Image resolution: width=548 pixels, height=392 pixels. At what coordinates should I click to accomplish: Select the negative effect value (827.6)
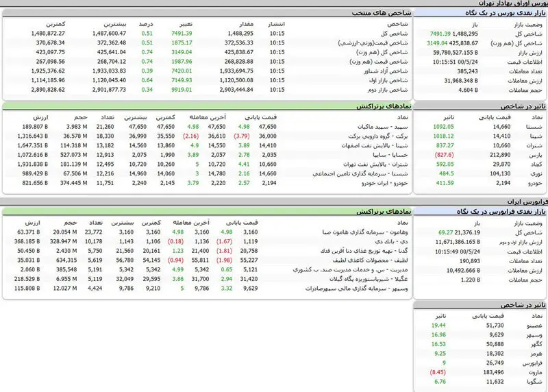[444, 155]
